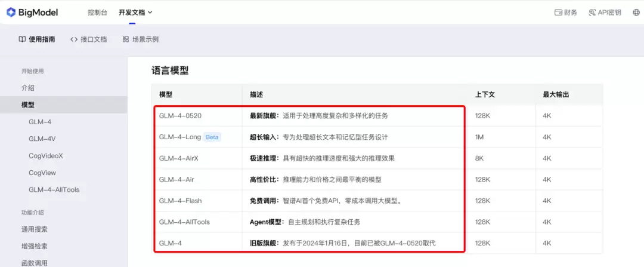Viewport: 644px width, 267px height.
Task: Click the 财务 wallet icon
Action: coord(558,13)
